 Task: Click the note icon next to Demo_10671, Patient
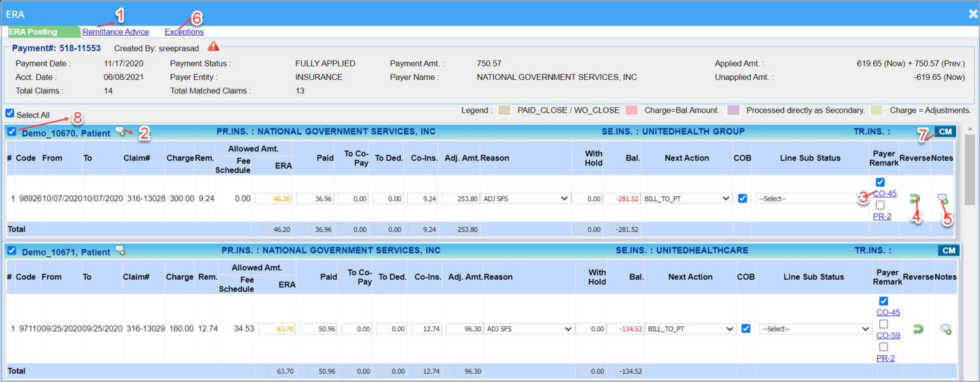120,251
